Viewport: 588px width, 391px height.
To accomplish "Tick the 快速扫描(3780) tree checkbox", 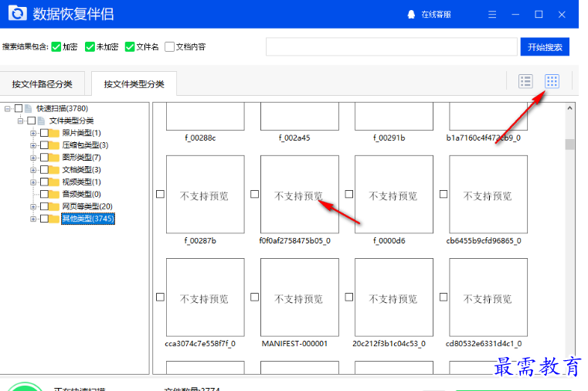I will (x=19, y=109).
